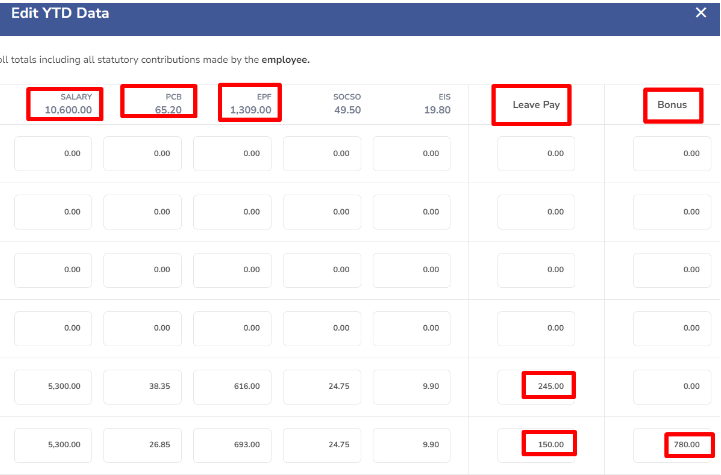Close the Edit YTD Data dialog

tap(701, 13)
